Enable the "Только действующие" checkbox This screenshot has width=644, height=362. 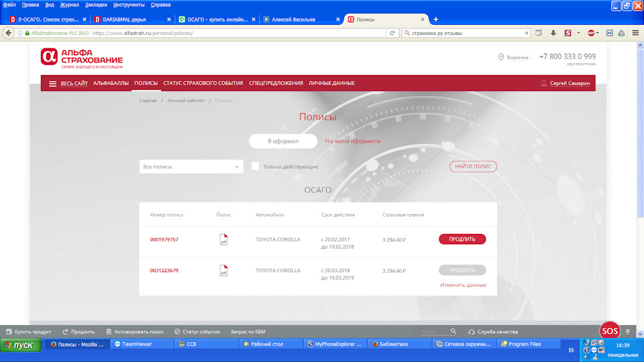[x=255, y=166]
